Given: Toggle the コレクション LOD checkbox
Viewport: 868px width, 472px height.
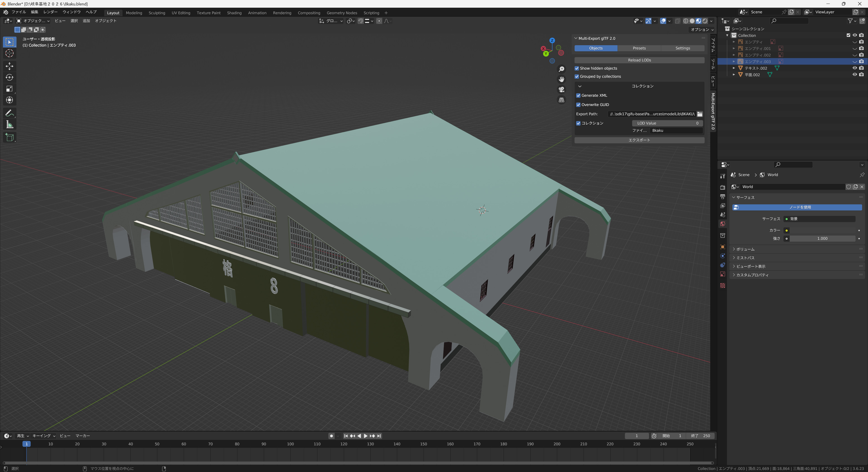Looking at the screenshot, I should point(579,123).
